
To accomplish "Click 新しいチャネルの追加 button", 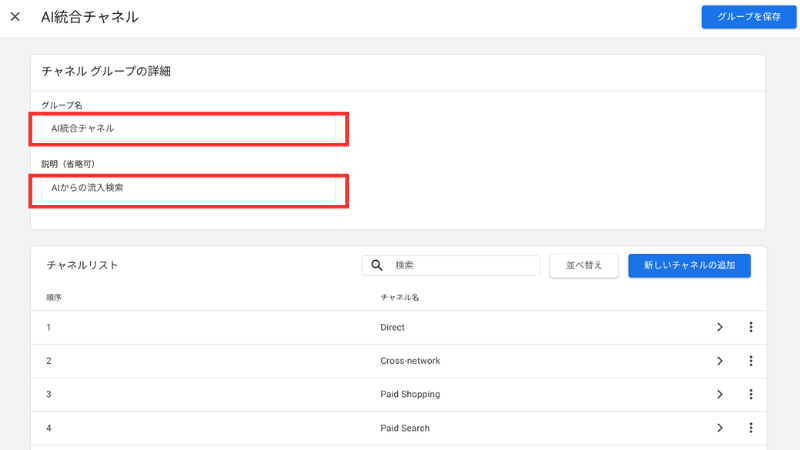I will (689, 265).
